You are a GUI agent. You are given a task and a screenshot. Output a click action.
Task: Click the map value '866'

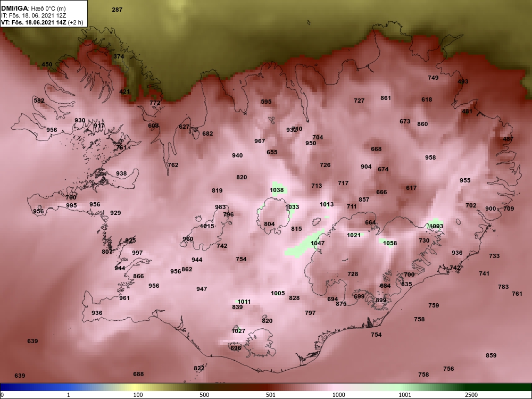pos(138,276)
